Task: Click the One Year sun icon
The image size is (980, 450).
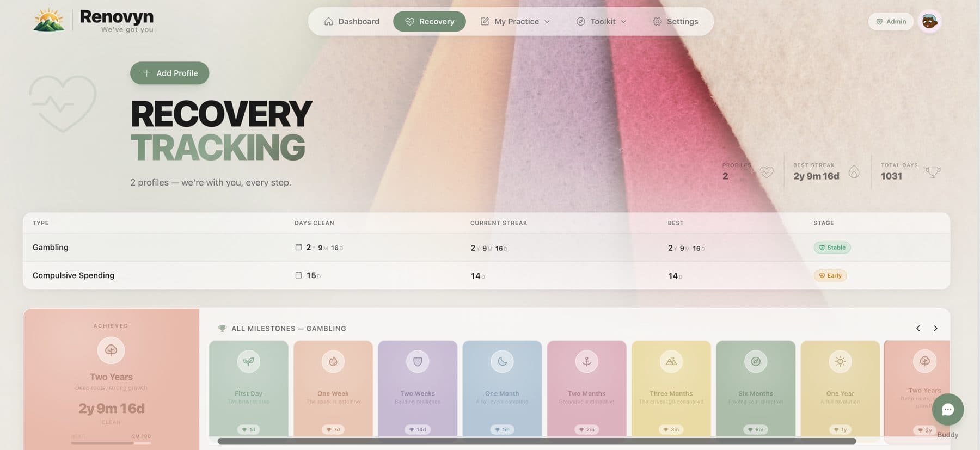Action: 840,361
